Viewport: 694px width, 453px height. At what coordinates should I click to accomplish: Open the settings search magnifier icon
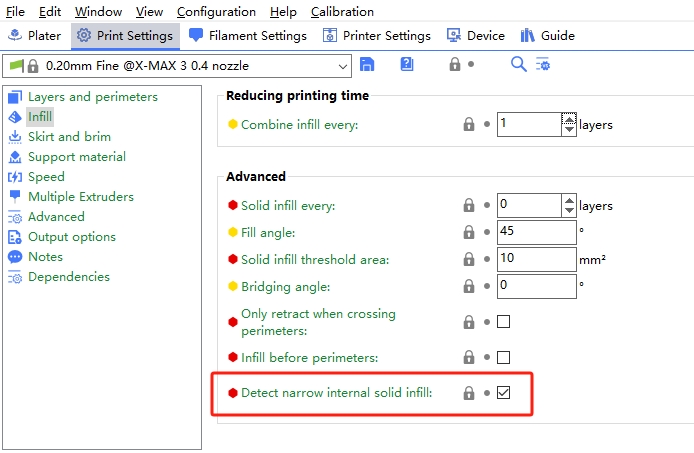point(518,65)
